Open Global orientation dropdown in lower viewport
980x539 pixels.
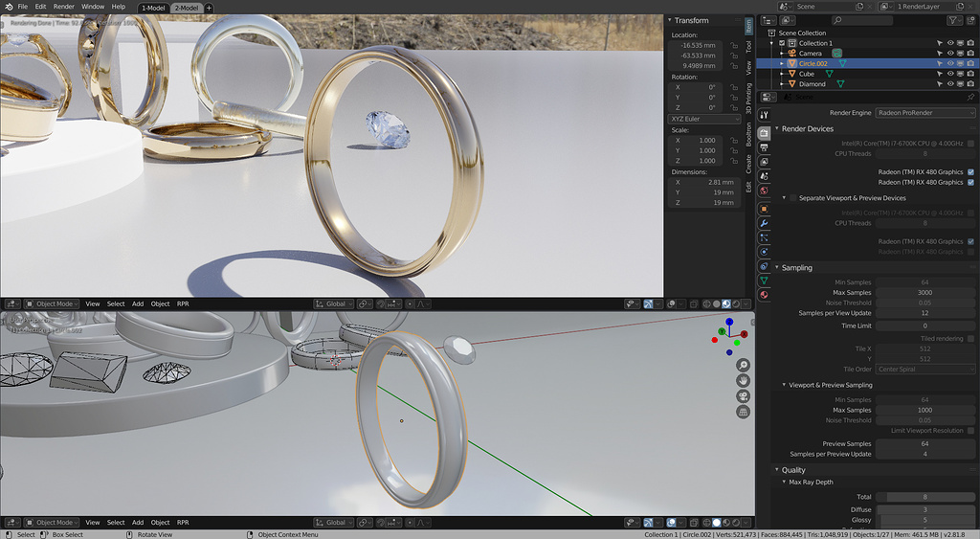pyautogui.click(x=334, y=523)
